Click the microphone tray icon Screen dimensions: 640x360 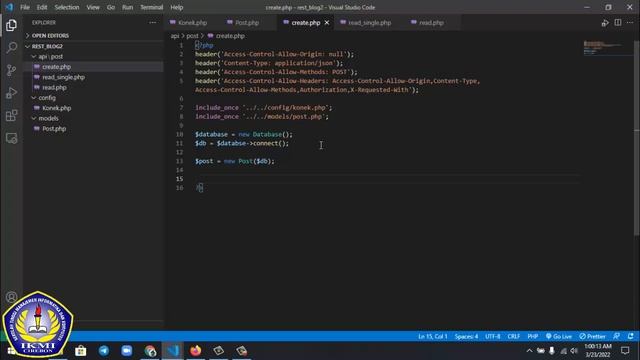point(552,351)
